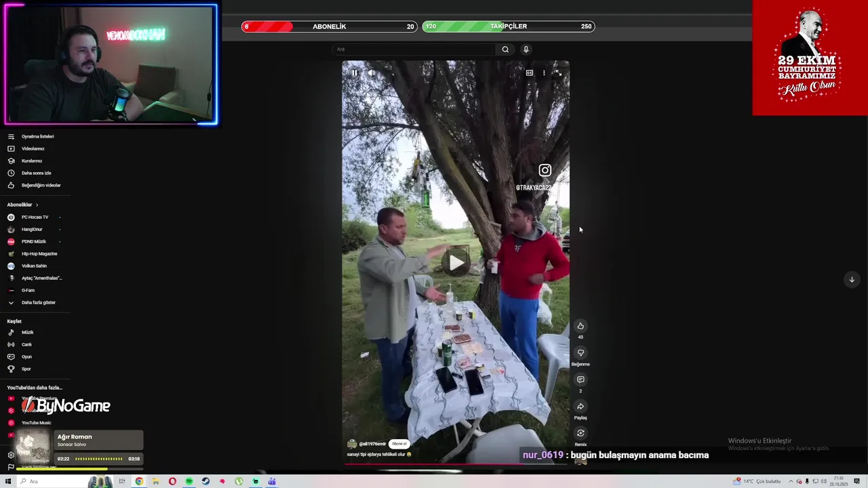Expand the 'Abonelikler' section chevron
Image resolution: width=868 pixels, height=488 pixels.
pyautogui.click(x=37, y=205)
